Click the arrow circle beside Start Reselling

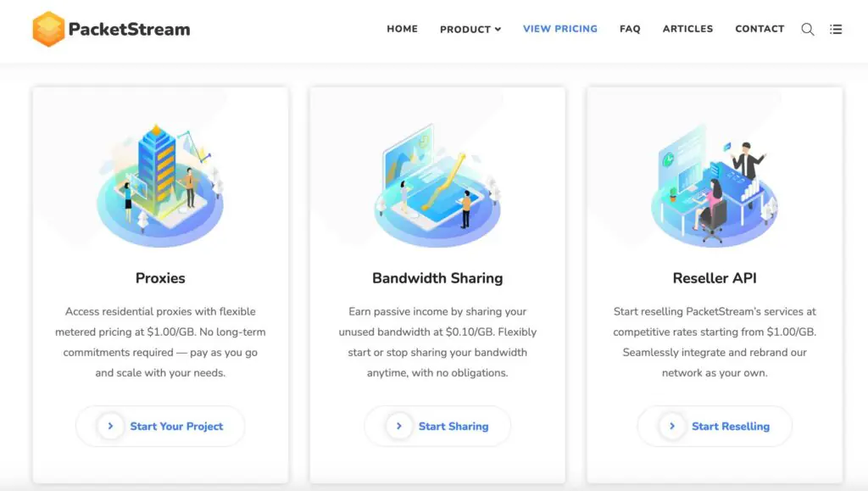[x=672, y=427]
